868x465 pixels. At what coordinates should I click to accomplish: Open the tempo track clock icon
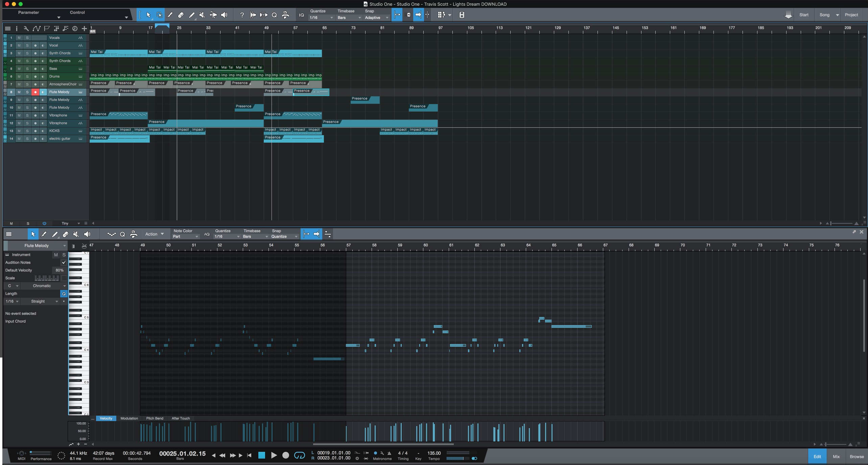pyautogui.click(x=75, y=29)
